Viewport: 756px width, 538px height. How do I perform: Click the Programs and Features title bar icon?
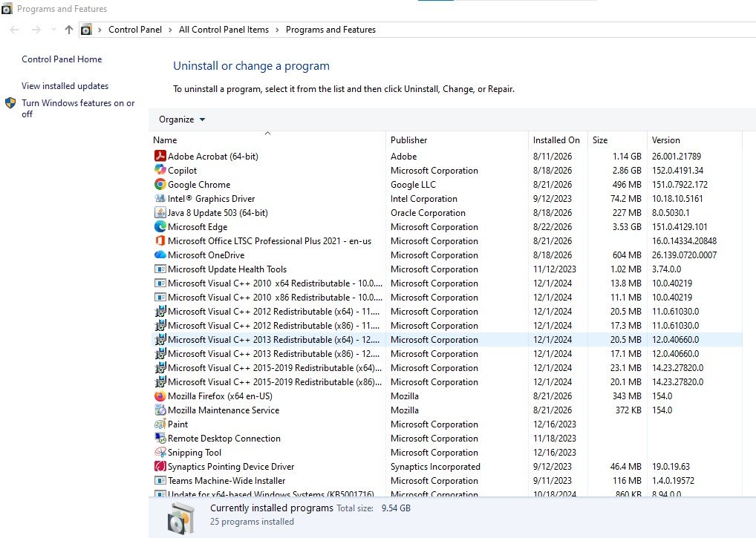point(7,8)
